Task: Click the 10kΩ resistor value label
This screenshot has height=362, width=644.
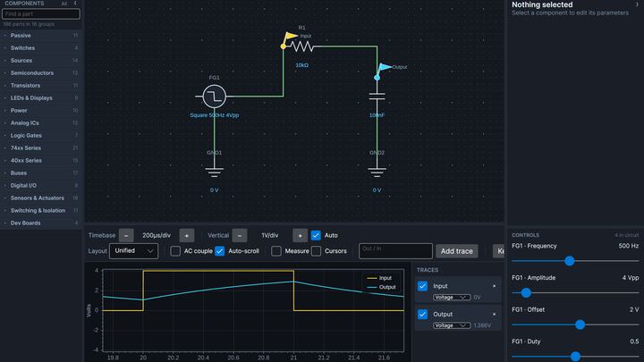Action: (x=302, y=65)
